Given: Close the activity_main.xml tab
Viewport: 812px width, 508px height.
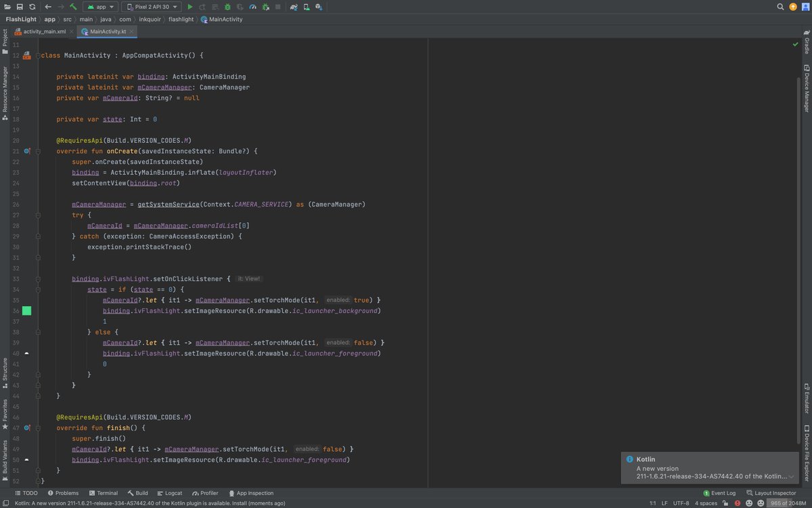Looking at the screenshot, I should tap(72, 31).
